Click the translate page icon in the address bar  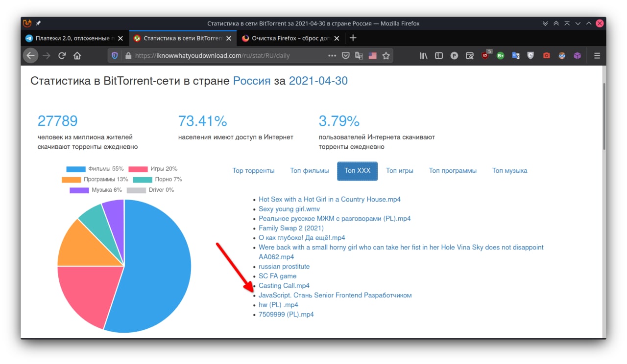pyautogui.click(x=359, y=56)
